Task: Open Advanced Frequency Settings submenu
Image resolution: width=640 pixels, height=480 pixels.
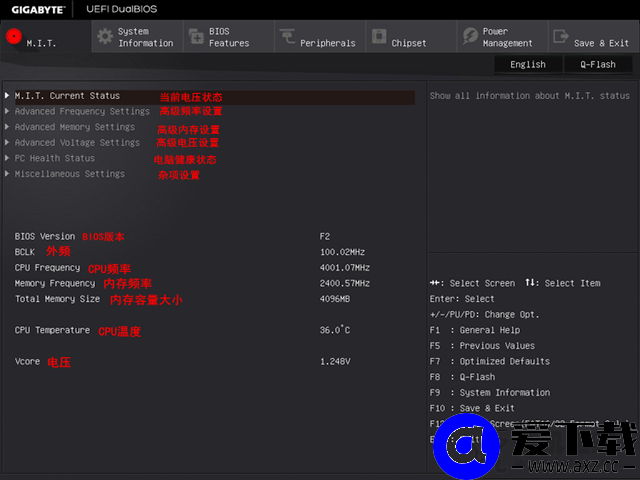Action: (x=82, y=111)
